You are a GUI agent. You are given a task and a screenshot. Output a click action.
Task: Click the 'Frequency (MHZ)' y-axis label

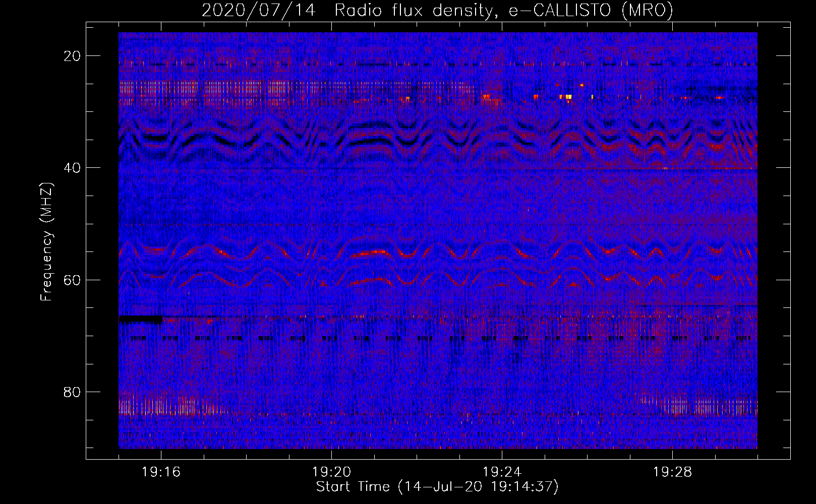tap(46, 242)
